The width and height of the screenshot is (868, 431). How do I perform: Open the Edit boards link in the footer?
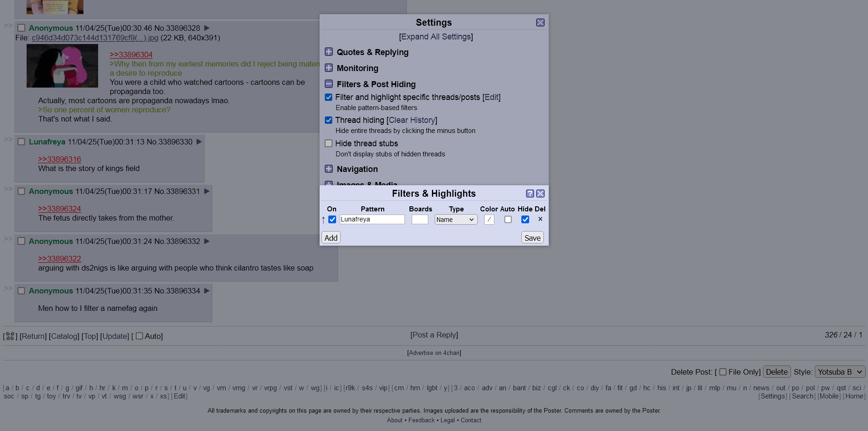point(180,396)
